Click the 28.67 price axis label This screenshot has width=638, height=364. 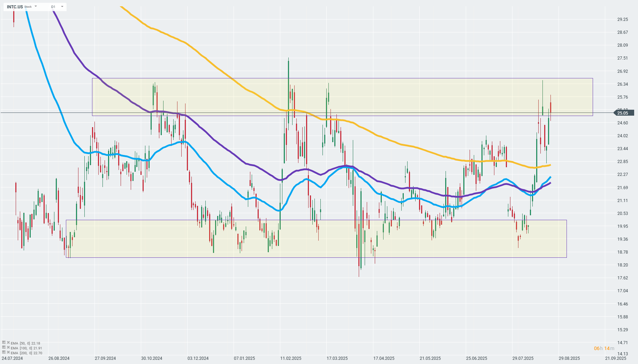coord(623,32)
